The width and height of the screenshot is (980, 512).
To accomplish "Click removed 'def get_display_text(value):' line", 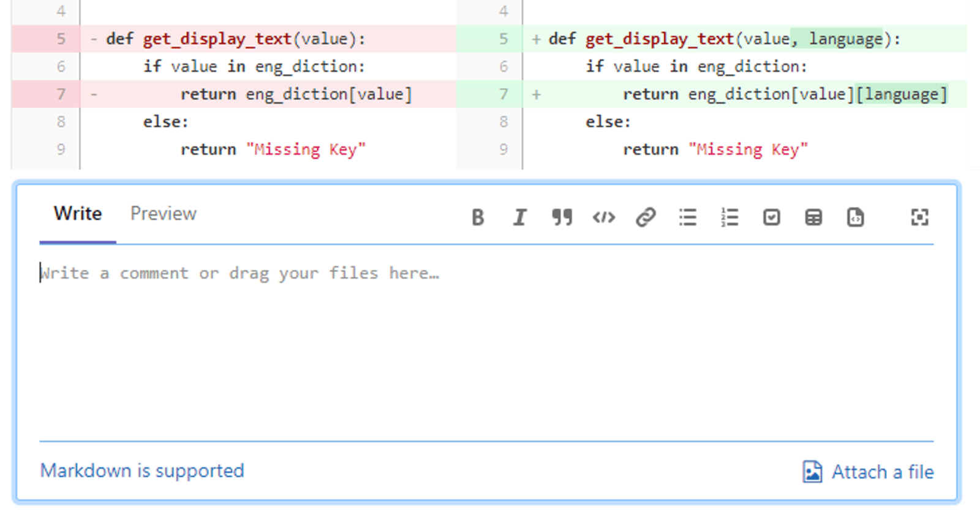I will tap(236, 39).
